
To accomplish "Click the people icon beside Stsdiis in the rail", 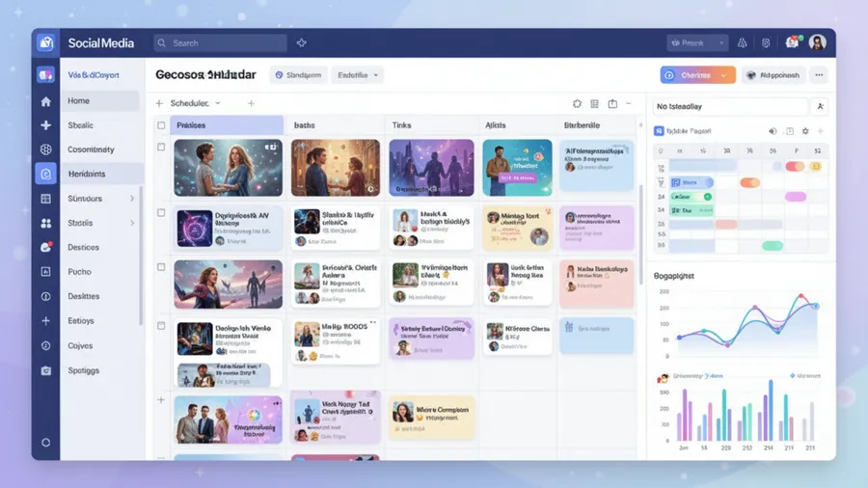I will (46, 223).
